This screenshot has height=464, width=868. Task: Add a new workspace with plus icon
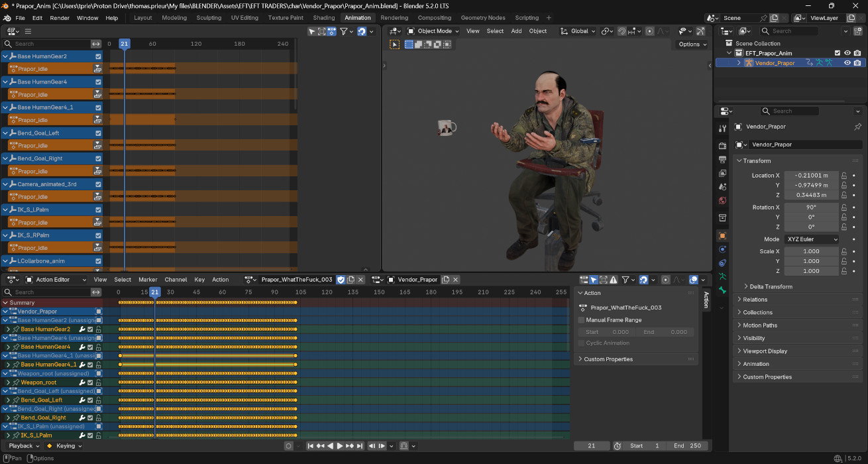[549, 18]
